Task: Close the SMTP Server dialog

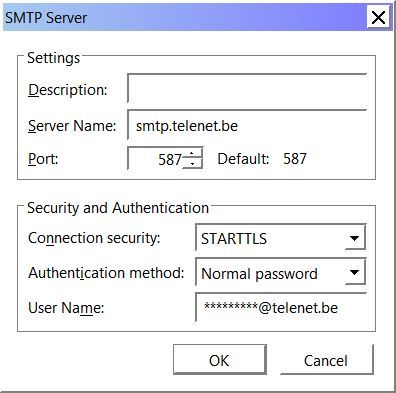Action: [x=378, y=17]
